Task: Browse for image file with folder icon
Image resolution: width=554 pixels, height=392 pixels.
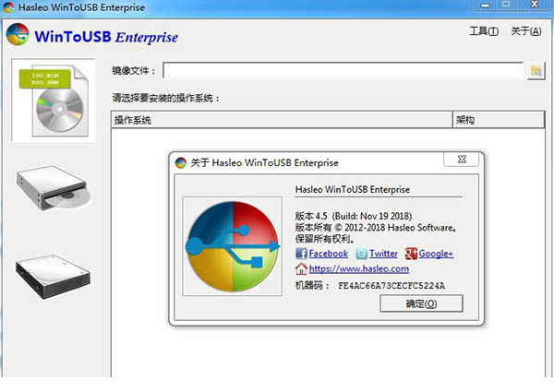Action: pyautogui.click(x=536, y=71)
